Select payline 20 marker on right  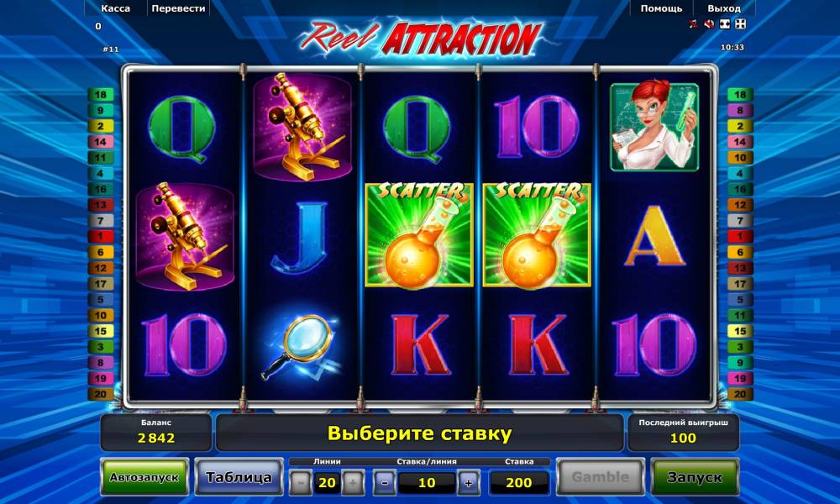pyautogui.click(x=740, y=394)
